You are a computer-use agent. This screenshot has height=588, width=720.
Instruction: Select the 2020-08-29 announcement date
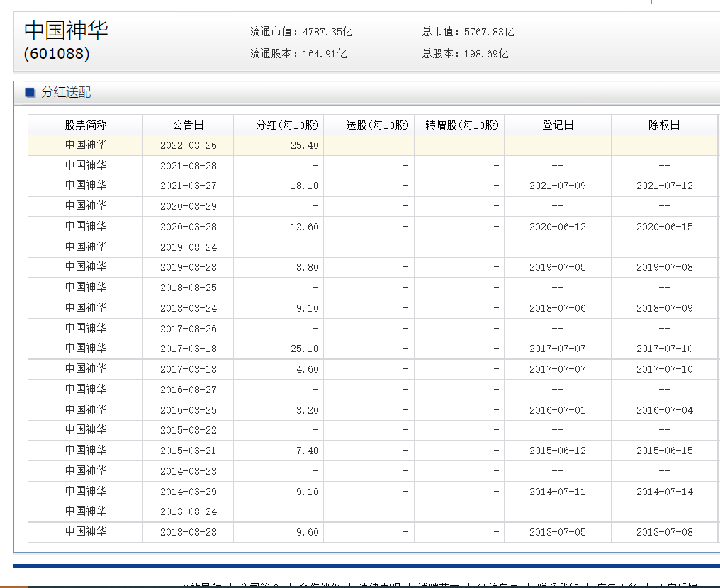[x=189, y=206]
